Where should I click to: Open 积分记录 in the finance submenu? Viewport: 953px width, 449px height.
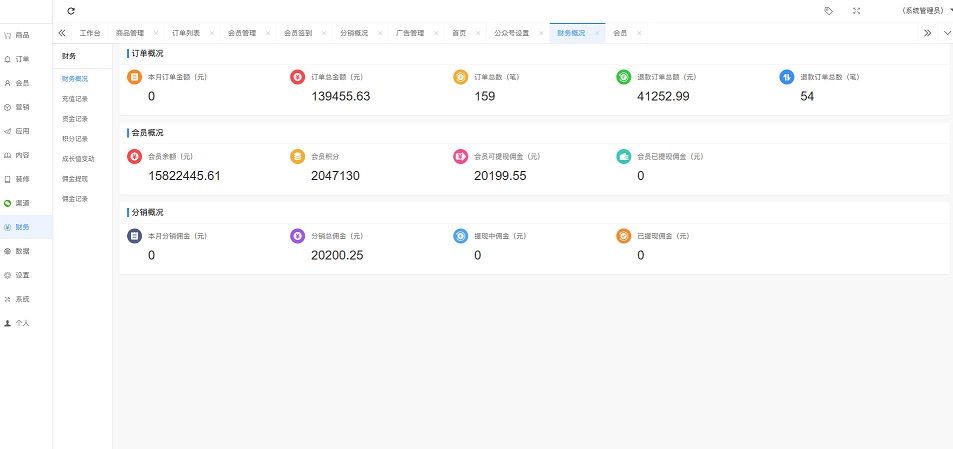pyautogui.click(x=75, y=139)
